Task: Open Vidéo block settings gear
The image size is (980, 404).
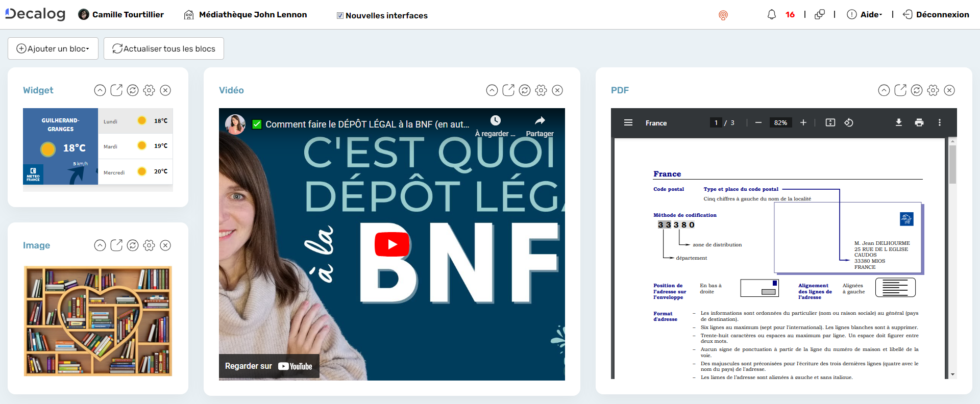Action: tap(541, 90)
